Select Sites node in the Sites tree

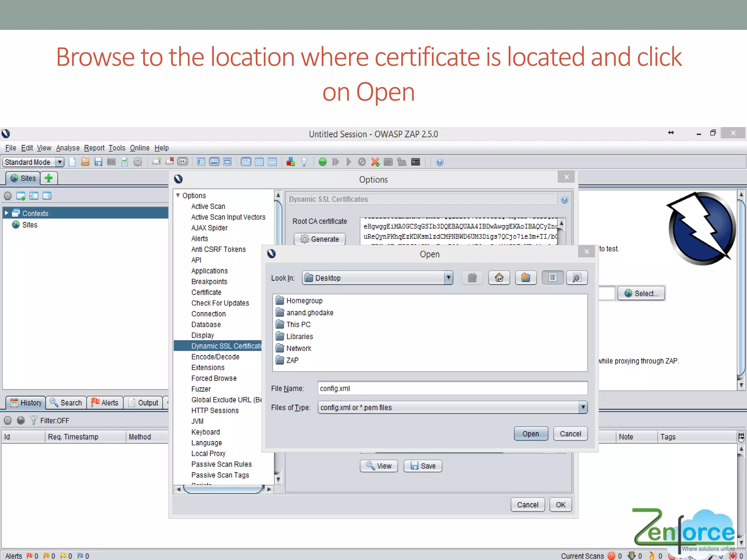[x=25, y=225]
